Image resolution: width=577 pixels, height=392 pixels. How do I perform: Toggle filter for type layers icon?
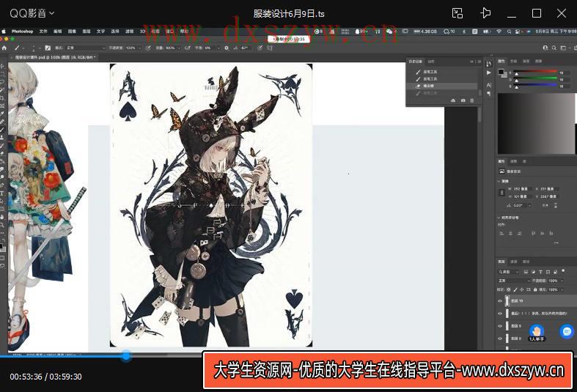click(540, 272)
